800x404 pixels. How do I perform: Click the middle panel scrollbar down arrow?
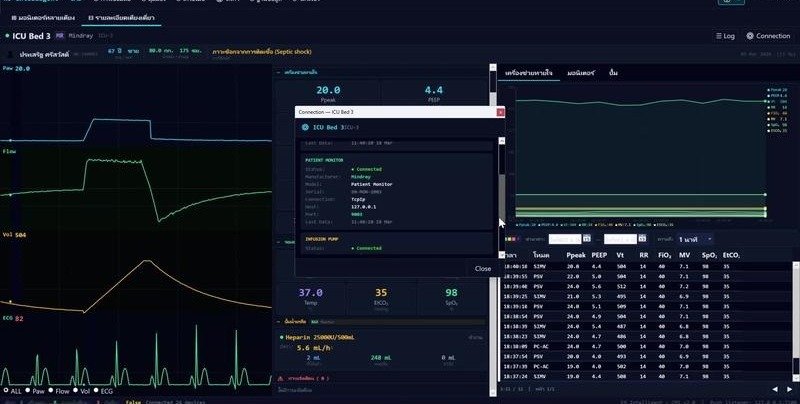click(x=493, y=392)
